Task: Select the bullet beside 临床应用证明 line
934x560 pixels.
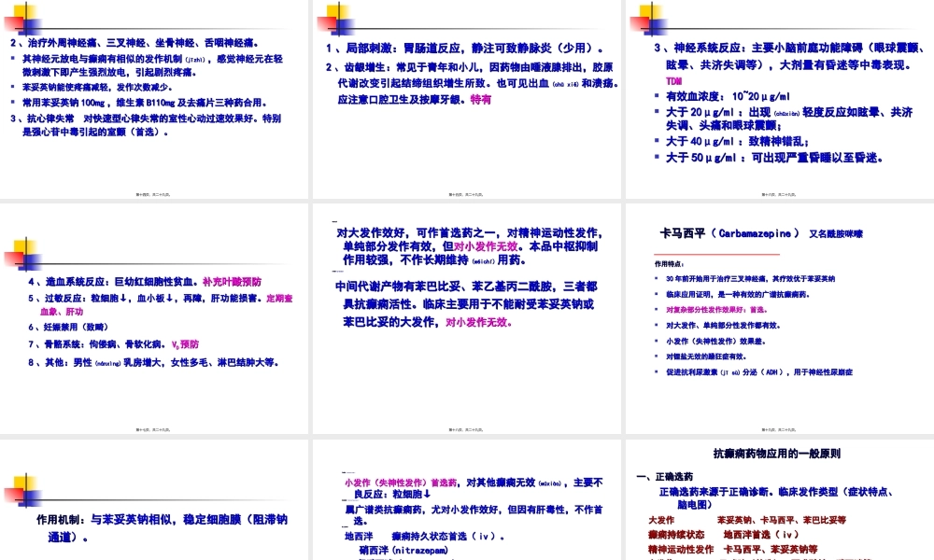Action: [x=655, y=294]
